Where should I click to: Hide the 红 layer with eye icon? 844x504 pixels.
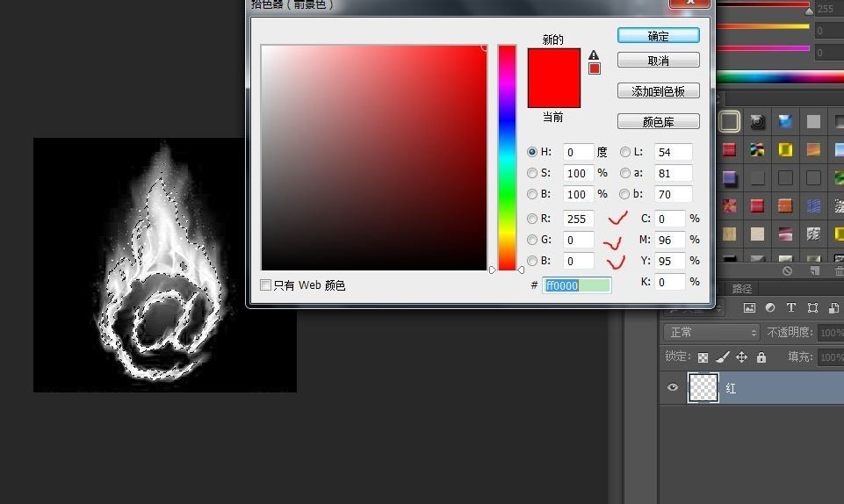pyautogui.click(x=673, y=387)
